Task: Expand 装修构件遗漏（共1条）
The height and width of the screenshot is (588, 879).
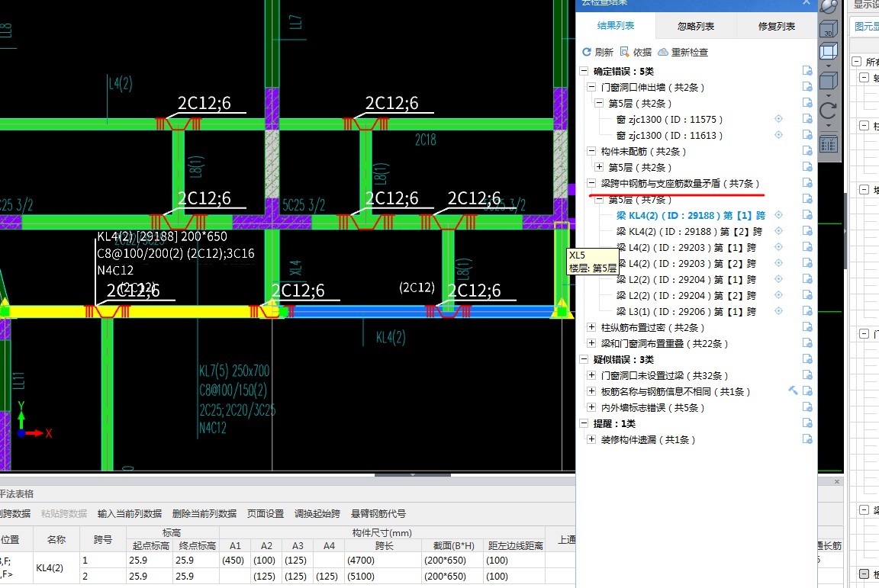Action: (591, 439)
